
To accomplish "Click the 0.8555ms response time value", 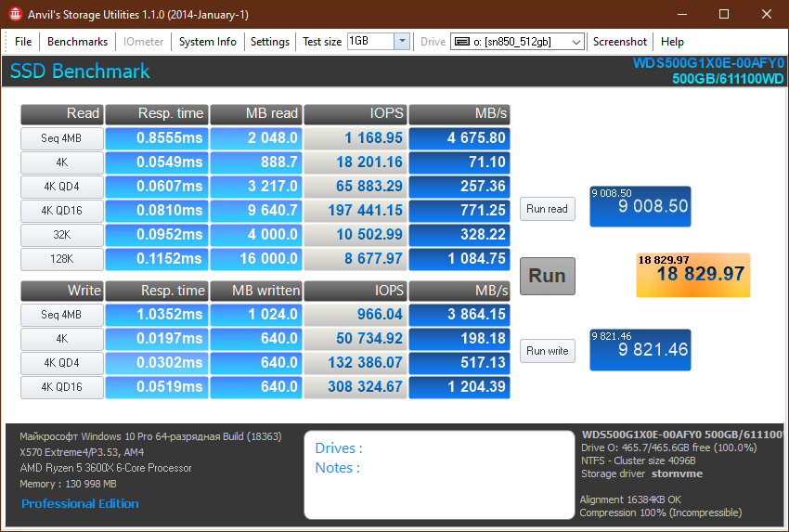I will coord(157,138).
